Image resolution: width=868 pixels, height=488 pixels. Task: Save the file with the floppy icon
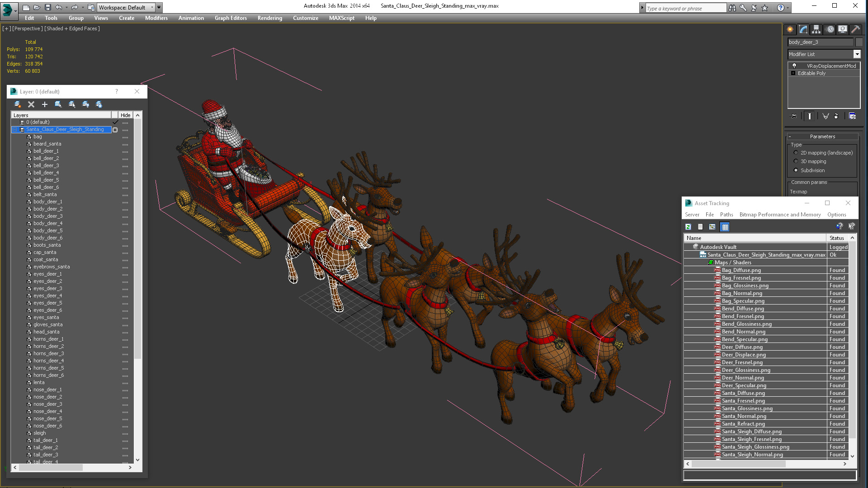[x=47, y=7]
